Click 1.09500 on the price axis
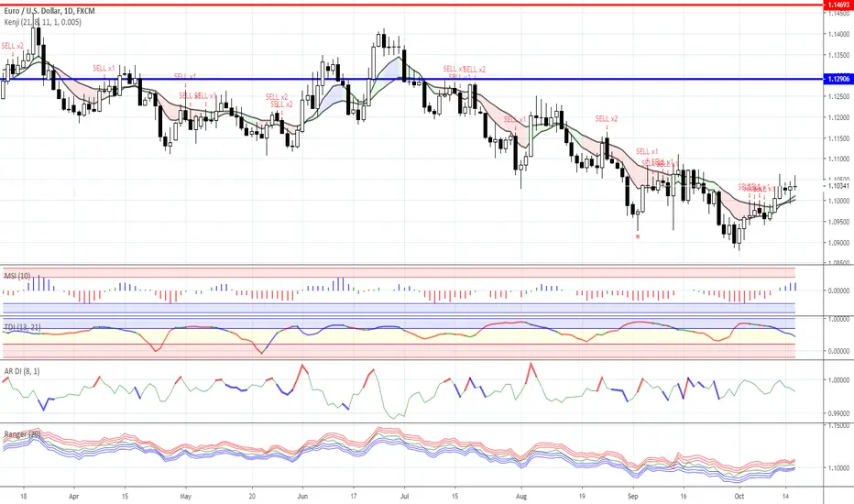This screenshot has width=854, height=504. [838, 222]
